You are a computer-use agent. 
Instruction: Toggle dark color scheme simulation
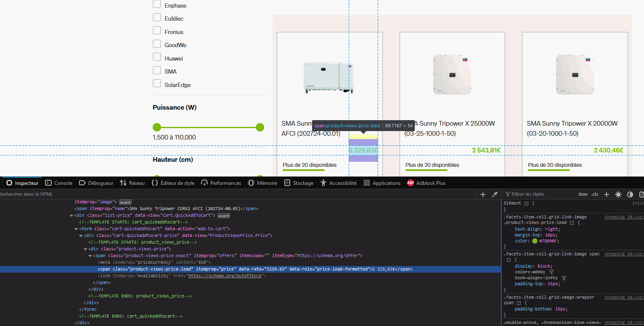tap(630, 195)
